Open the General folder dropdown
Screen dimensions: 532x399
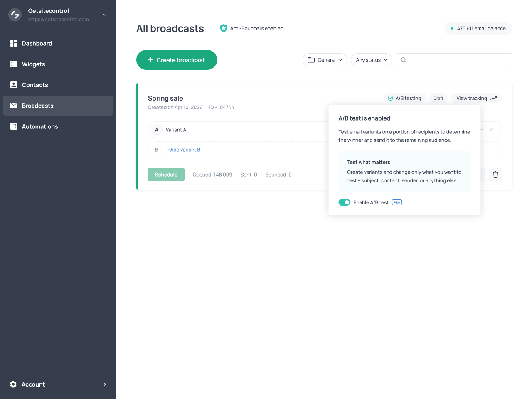coord(325,60)
